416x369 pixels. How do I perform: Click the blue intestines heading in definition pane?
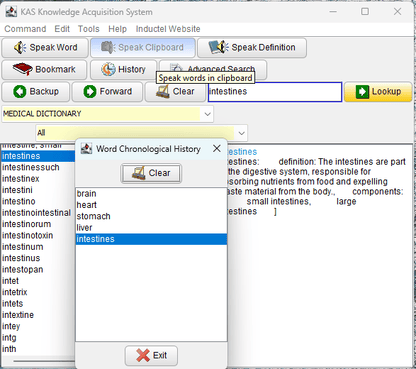click(x=243, y=152)
